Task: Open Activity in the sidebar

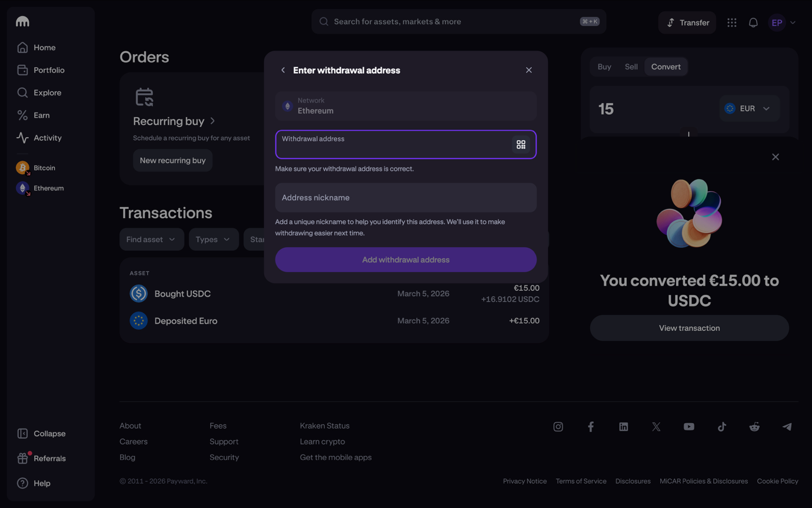Action: (x=39, y=138)
